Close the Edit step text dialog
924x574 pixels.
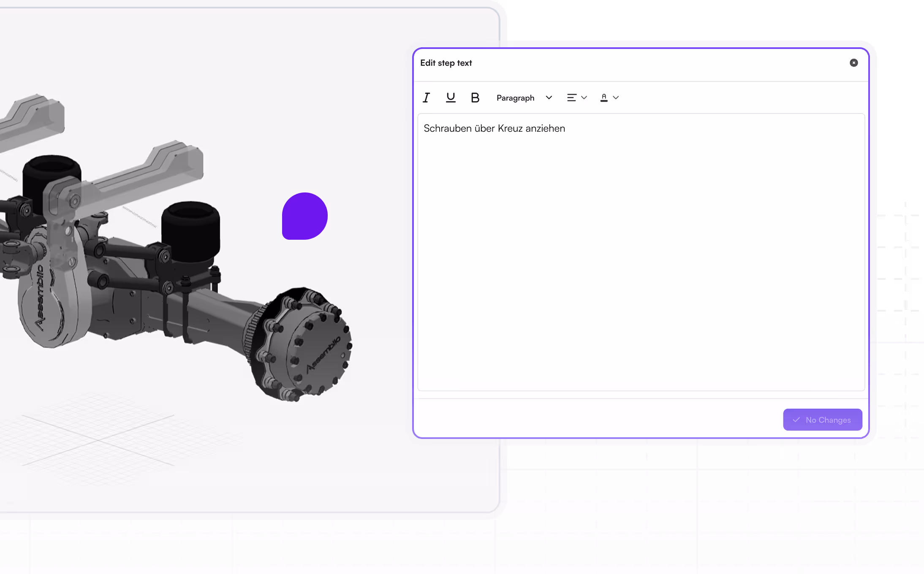(x=853, y=63)
